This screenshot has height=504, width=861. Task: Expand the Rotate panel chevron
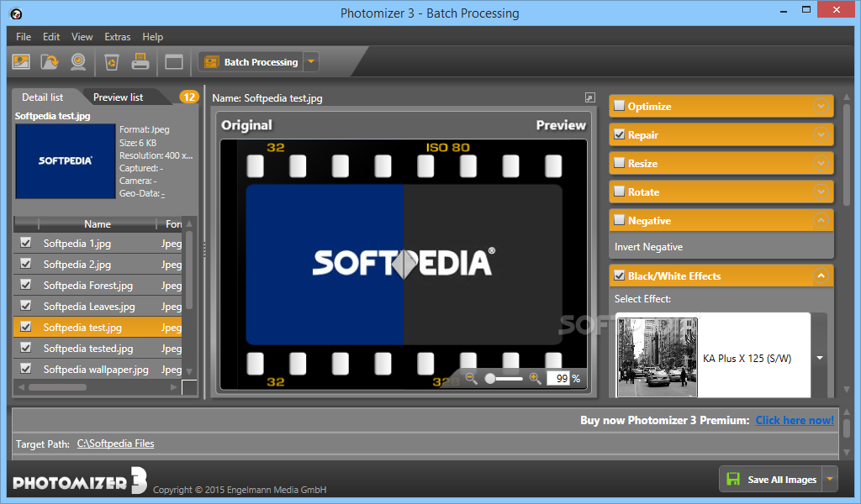click(821, 192)
